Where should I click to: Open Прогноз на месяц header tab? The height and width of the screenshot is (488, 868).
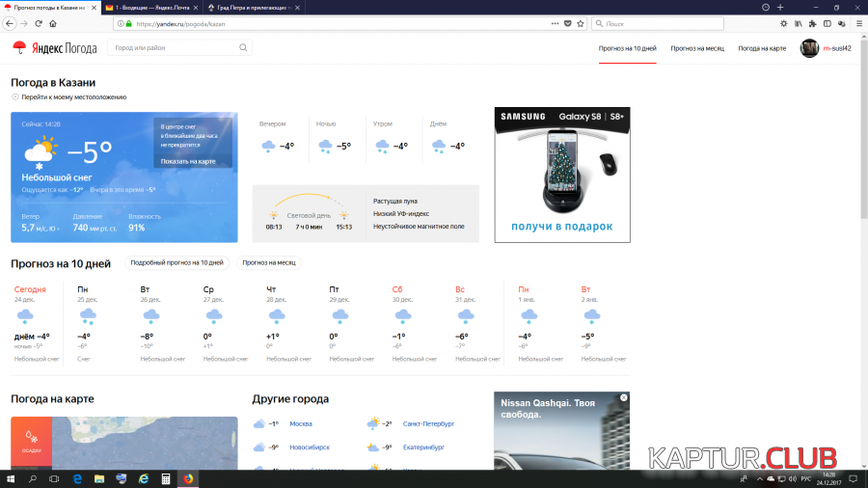(697, 48)
